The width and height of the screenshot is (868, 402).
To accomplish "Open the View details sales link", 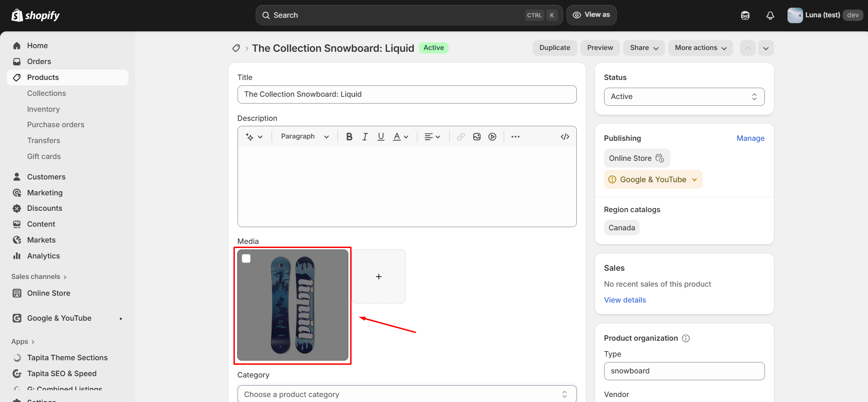I will pos(625,300).
